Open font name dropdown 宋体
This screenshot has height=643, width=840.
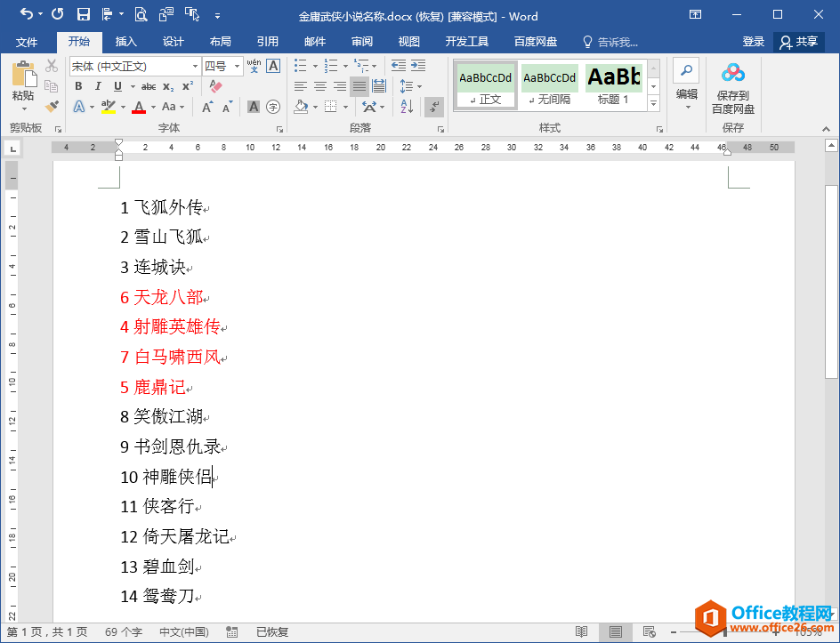(195, 67)
